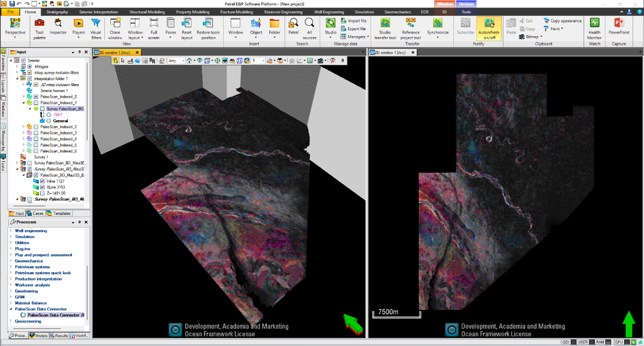644x346 pixels.
Task: Open the Tool palette
Action: tap(39, 28)
